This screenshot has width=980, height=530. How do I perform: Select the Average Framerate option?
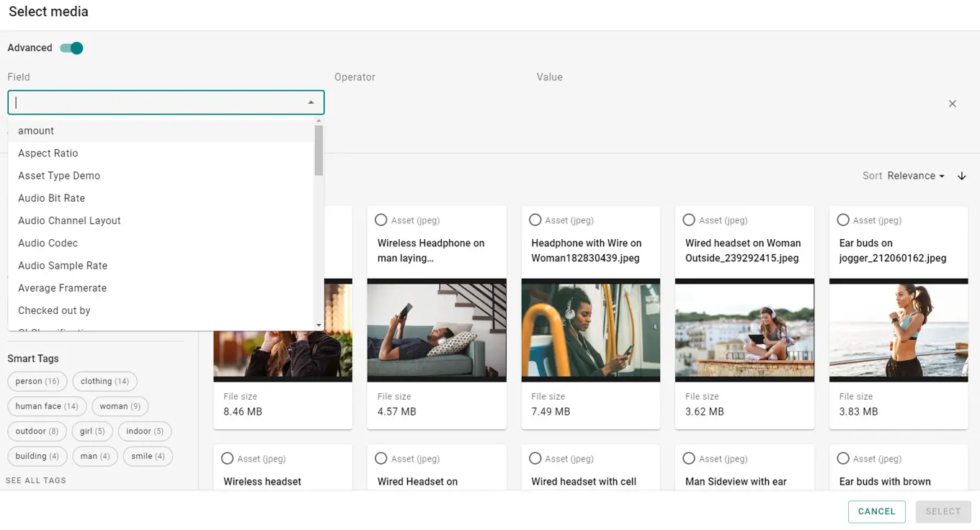[62, 288]
